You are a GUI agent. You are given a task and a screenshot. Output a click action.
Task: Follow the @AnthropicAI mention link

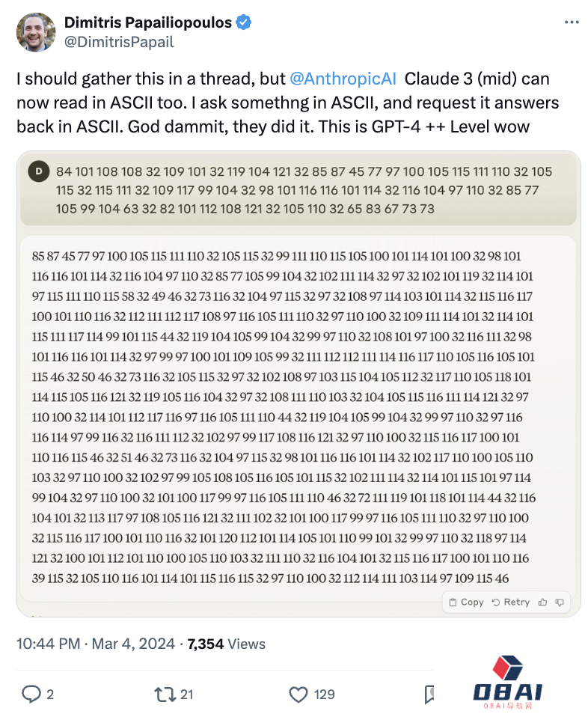tap(343, 79)
